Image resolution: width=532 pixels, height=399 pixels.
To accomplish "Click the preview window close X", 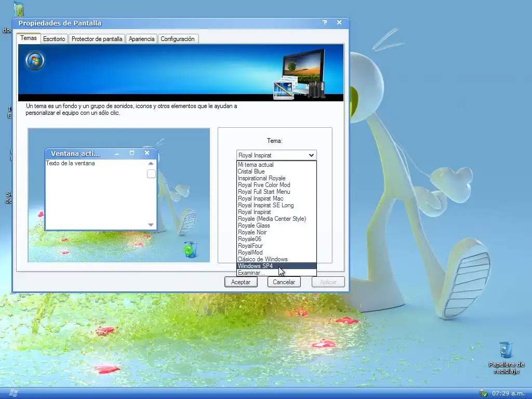I will [147, 153].
